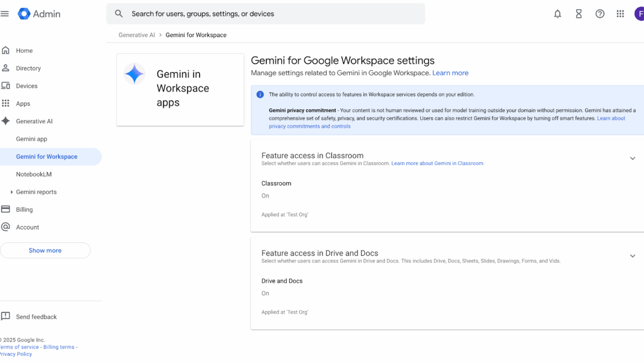
Task: Open Privacy Policy link in footer
Action: [16, 354]
